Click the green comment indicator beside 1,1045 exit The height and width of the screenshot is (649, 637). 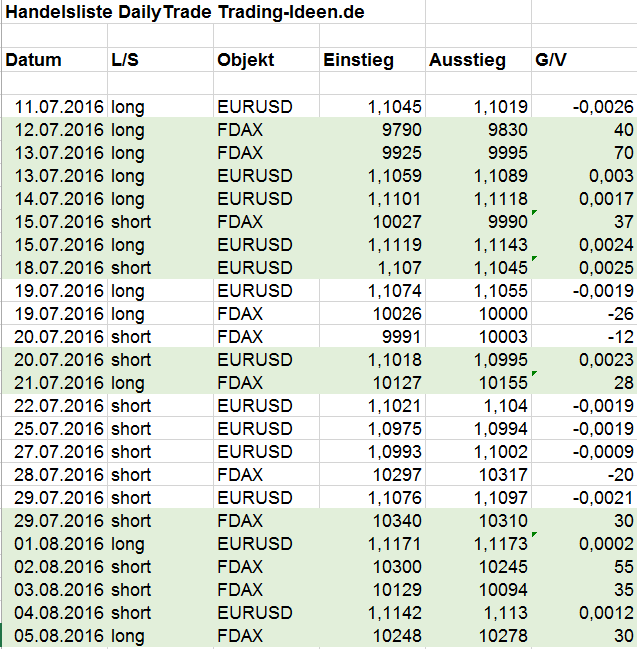pyautogui.click(x=534, y=259)
